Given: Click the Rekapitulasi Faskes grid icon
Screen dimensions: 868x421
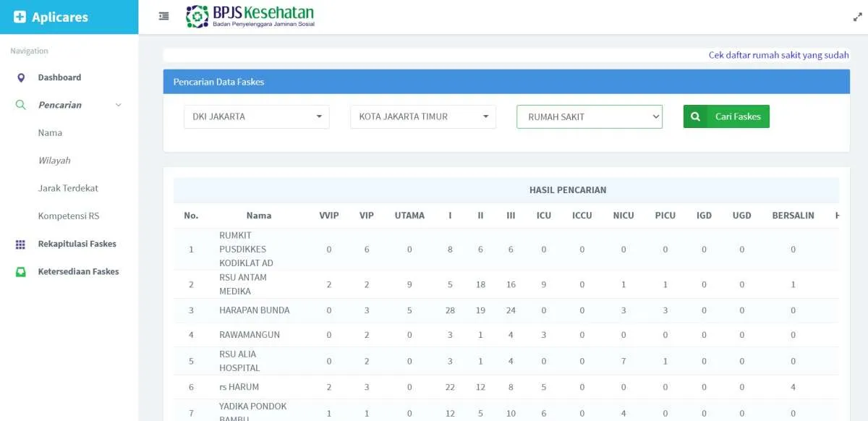Looking at the screenshot, I should coord(20,244).
